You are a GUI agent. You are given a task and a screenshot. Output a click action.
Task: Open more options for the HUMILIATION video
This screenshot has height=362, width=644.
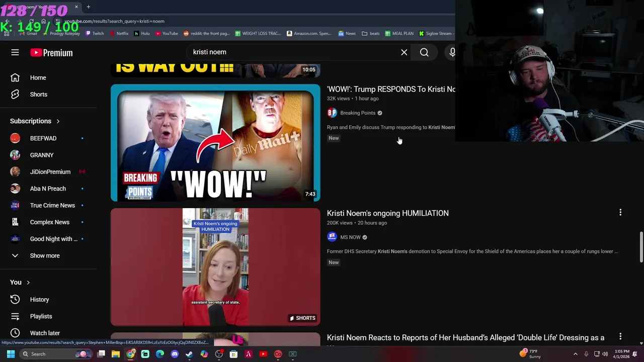(620, 213)
